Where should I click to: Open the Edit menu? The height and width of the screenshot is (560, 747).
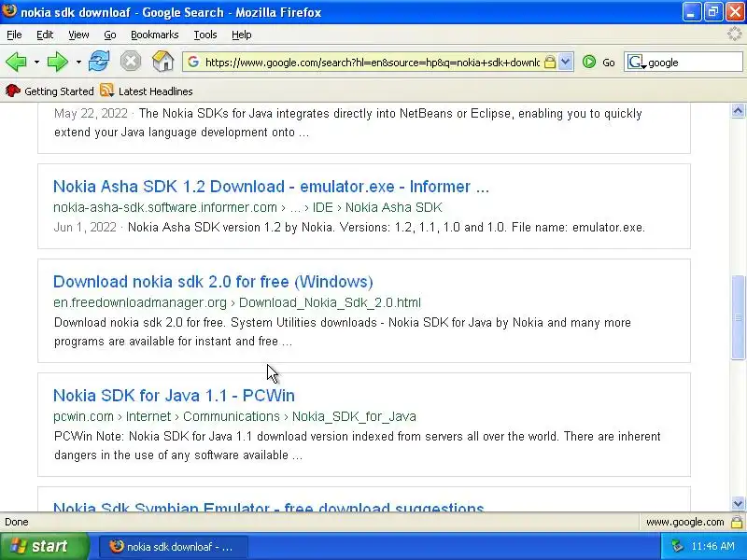click(45, 35)
